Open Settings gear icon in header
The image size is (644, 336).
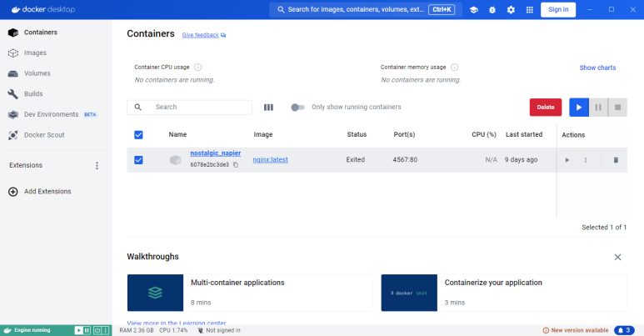pyautogui.click(x=511, y=10)
